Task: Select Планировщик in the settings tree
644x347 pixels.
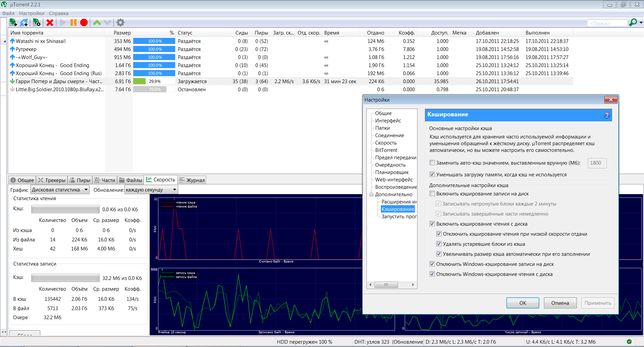Action: (x=392, y=172)
